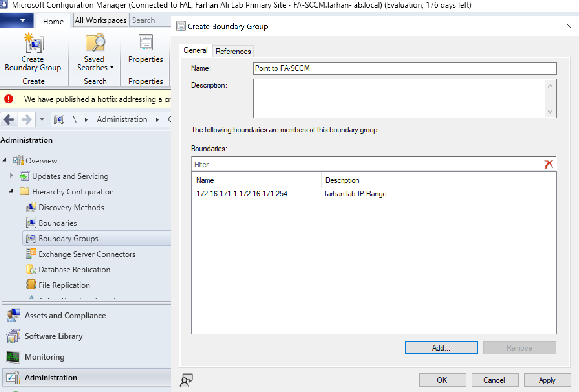Select the Home ribbon tab
This screenshot has height=392, width=579.
coord(53,22)
